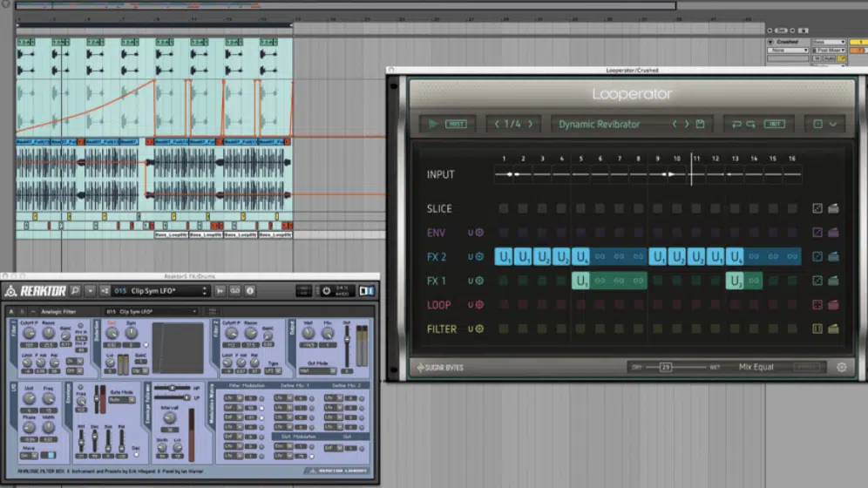Go to next step length after 1/4
868x488 pixels.
(531, 124)
